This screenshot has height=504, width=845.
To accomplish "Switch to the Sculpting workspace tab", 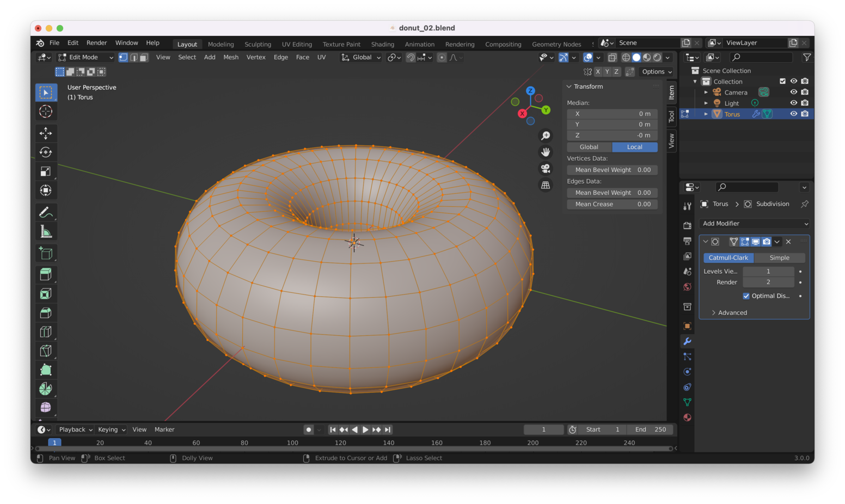I will tap(258, 44).
